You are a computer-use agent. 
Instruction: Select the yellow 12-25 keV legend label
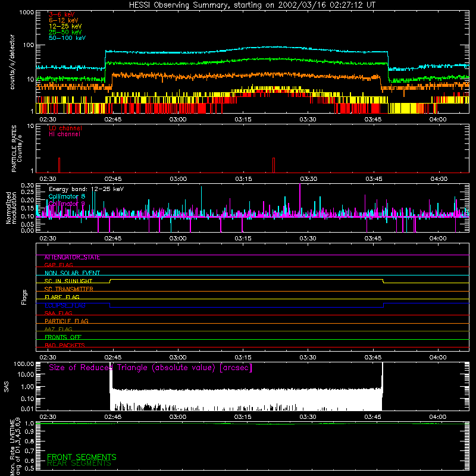click(65, 26)
